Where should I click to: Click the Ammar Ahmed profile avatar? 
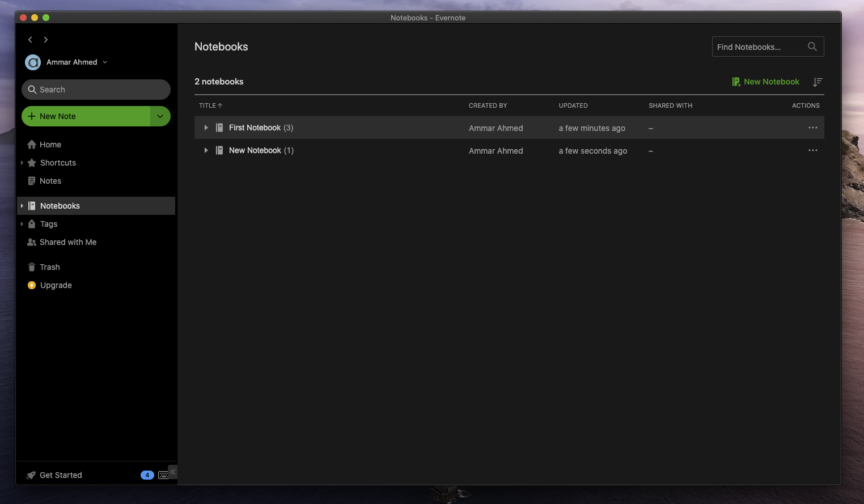33,62
